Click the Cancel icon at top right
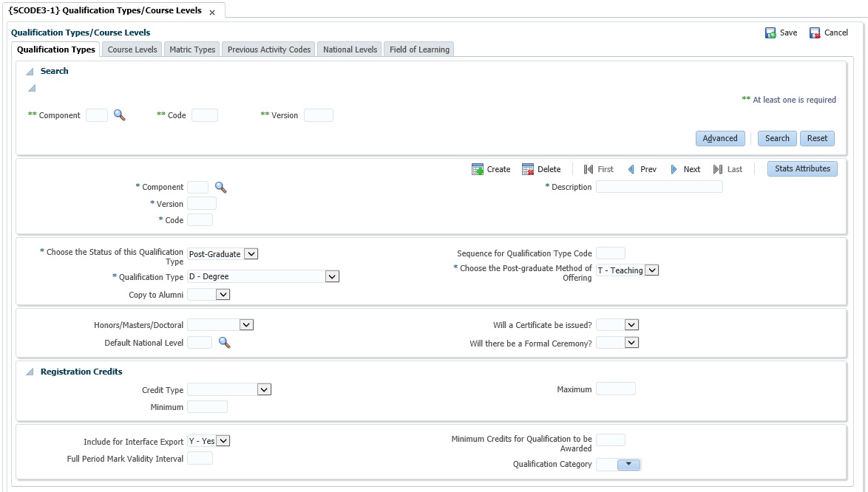 (815, 33)
